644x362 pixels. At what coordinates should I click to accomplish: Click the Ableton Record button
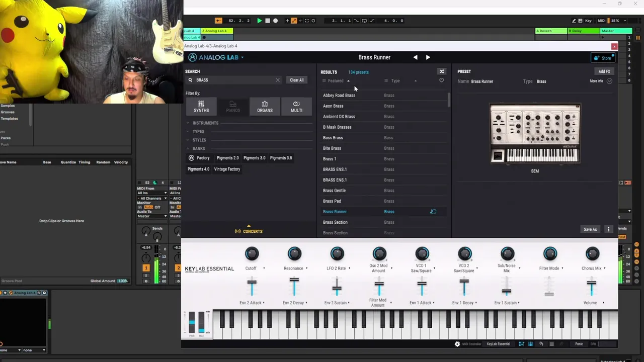275,21
